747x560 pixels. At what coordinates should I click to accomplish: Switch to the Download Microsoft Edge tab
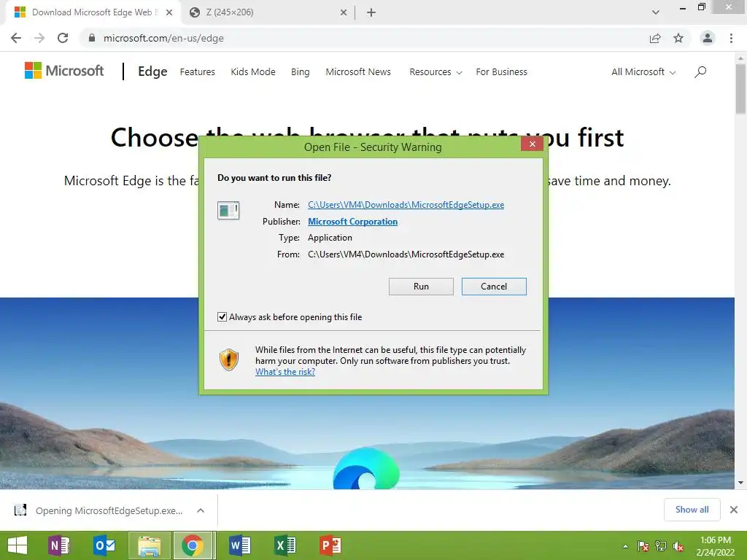coord(91,12)
